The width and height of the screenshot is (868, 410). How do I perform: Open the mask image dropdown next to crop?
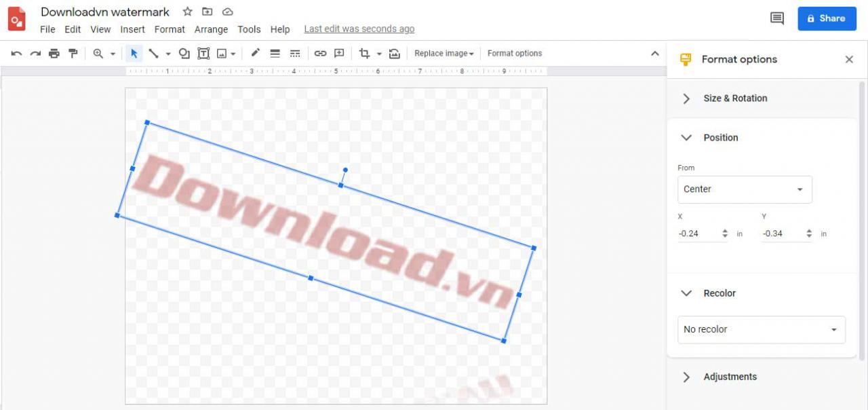[379, 54]
